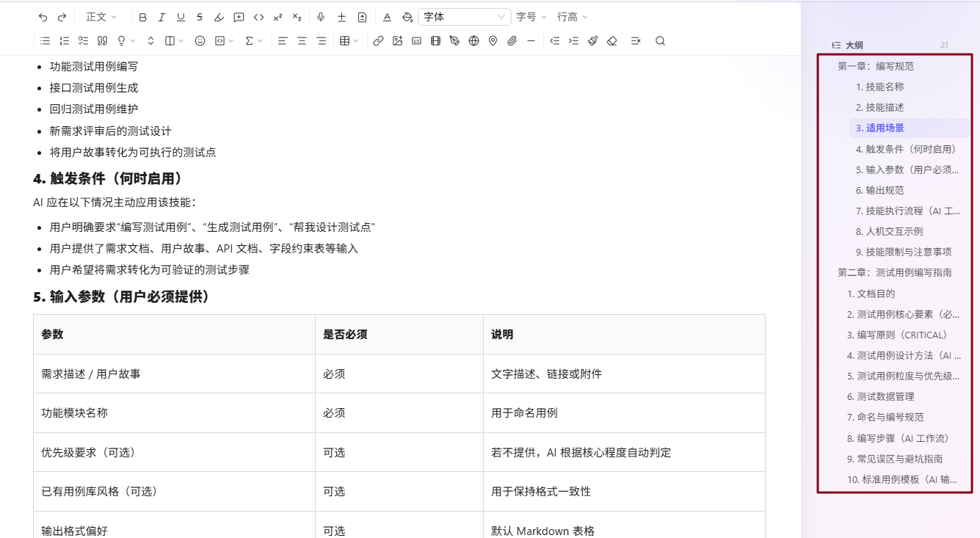Start voice input with microphone icon
Image resolution: width=980 pixels, height=538 pixels.
click(x=321, y=17)
